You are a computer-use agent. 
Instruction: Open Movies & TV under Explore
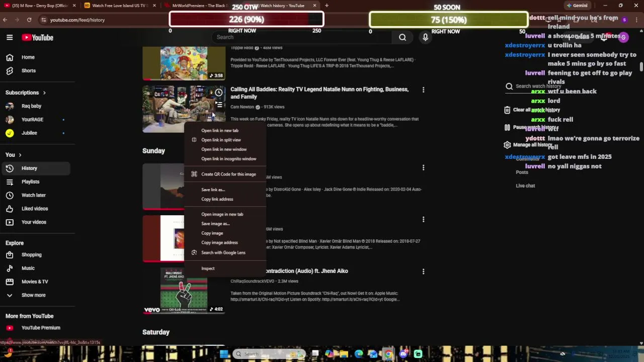[x=35, y=282]
